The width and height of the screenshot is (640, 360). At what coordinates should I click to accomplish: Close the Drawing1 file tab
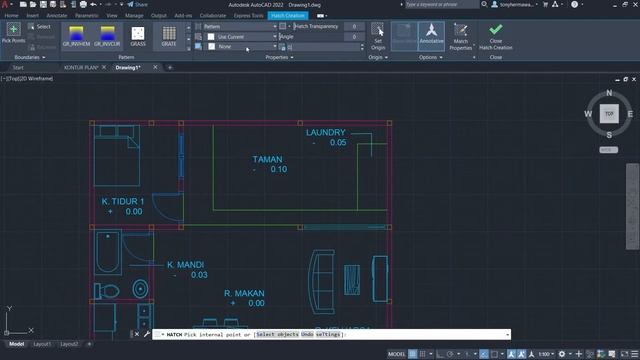(x=155, y=67)
